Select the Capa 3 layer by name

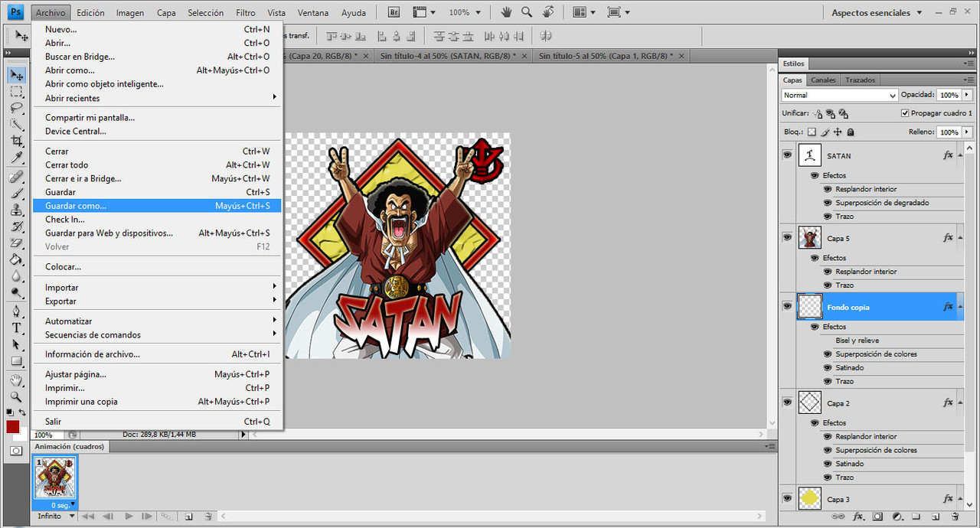[x=838, y=500]
